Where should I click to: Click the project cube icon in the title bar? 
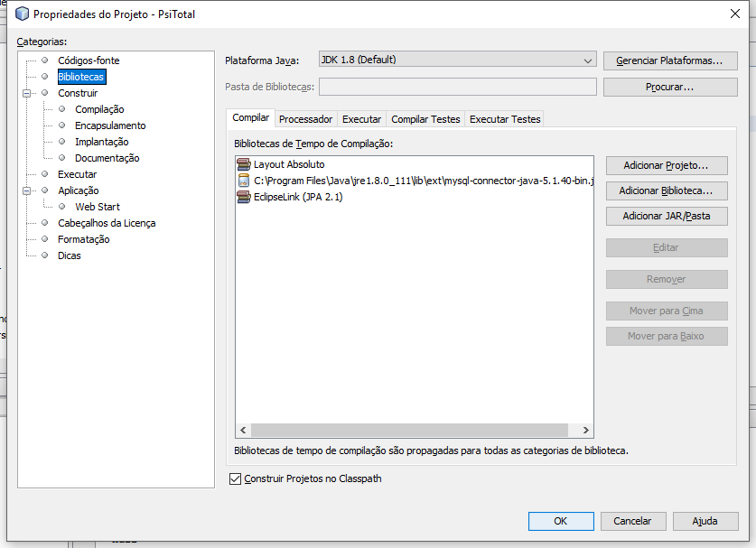click(x=23, y=14)
